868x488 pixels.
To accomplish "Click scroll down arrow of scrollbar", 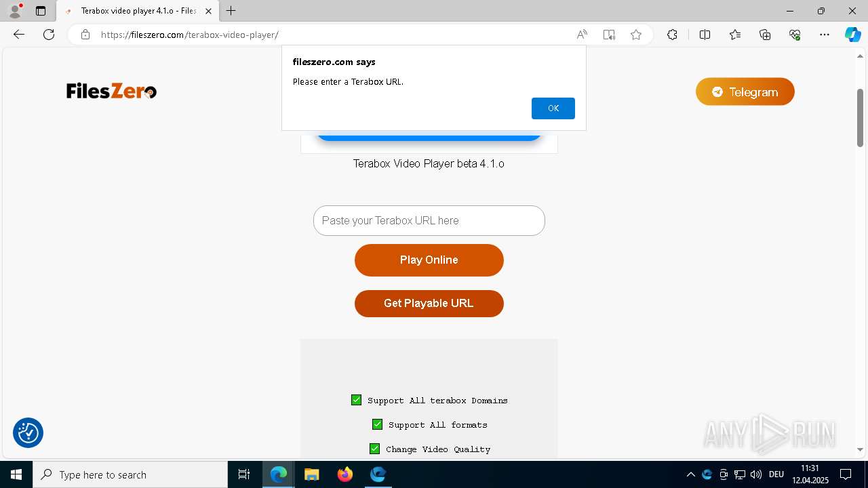I will 860,449.
